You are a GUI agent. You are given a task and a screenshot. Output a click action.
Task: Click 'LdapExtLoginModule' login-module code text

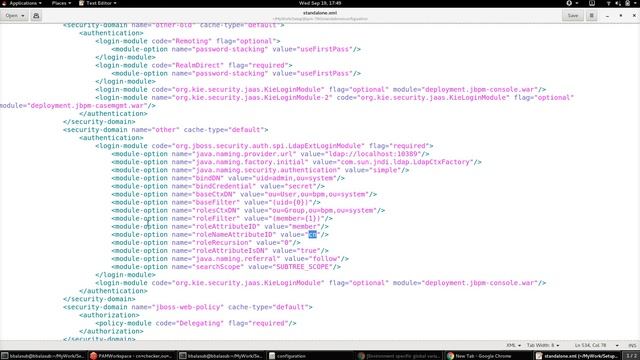click(325, 146)
